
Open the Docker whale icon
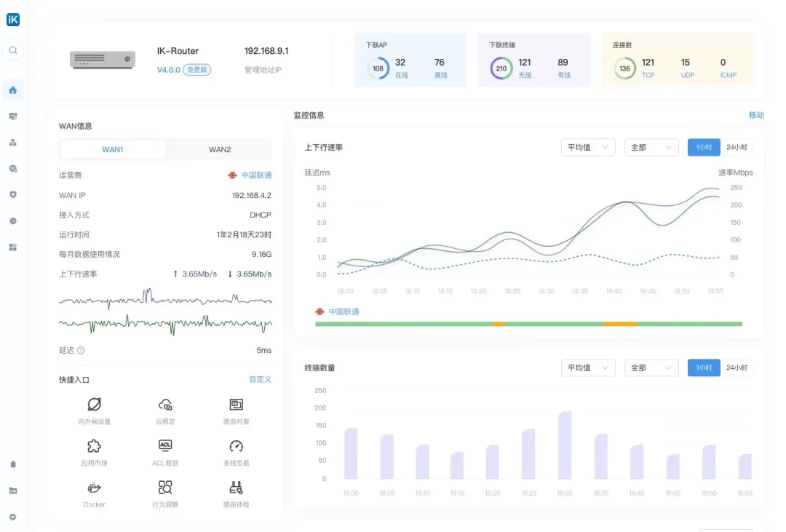(94, 488)
